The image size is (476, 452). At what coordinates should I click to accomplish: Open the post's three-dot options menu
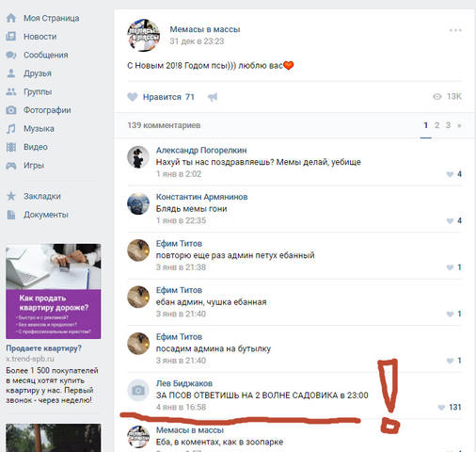[x=455, y=30]
